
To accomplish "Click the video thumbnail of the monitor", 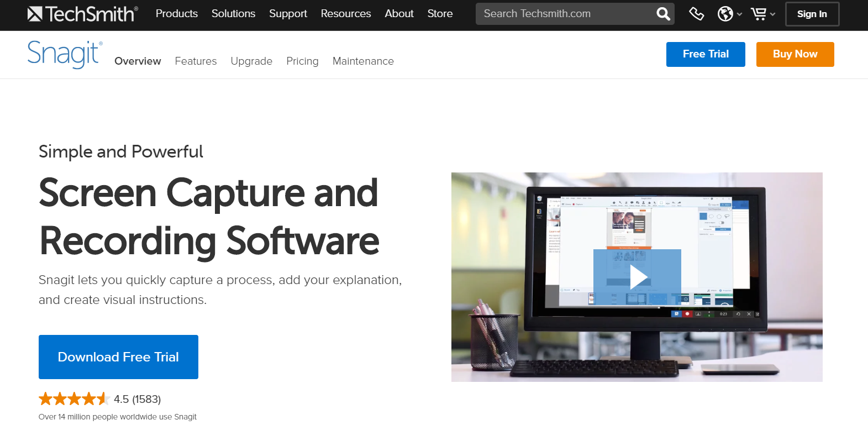I will click(x=637, y=277).
